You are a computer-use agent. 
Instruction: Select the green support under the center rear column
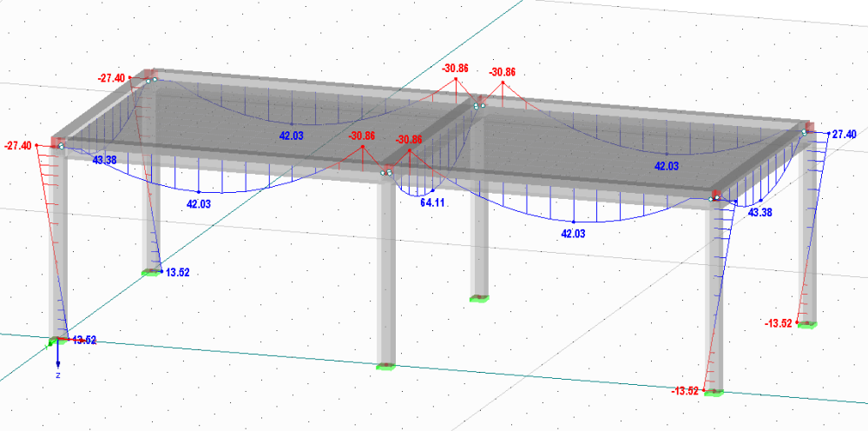[x=479, y=299]
